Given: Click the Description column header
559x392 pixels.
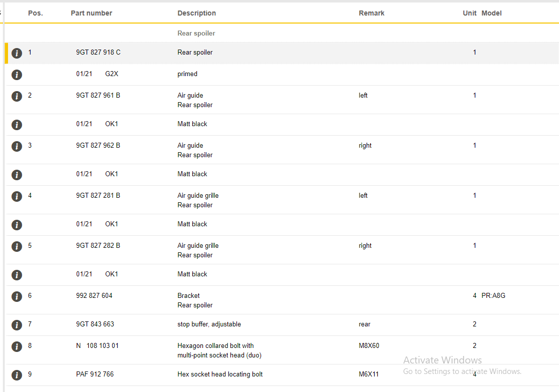Looking at the screenshot, I should [196, 13].
